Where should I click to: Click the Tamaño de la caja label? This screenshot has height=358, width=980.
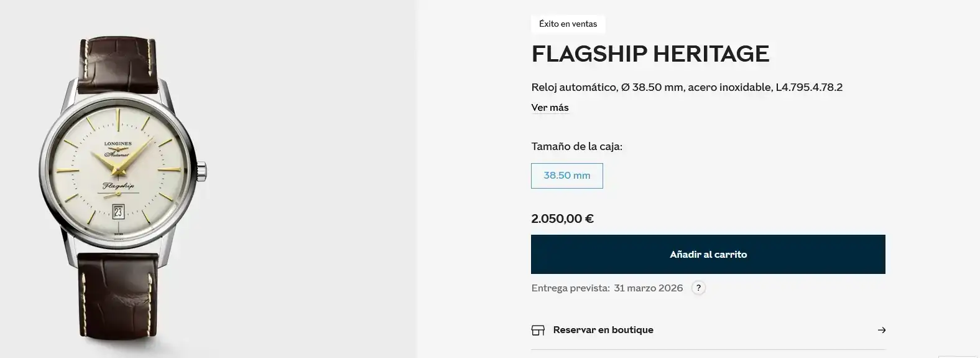tap(576, 146)
